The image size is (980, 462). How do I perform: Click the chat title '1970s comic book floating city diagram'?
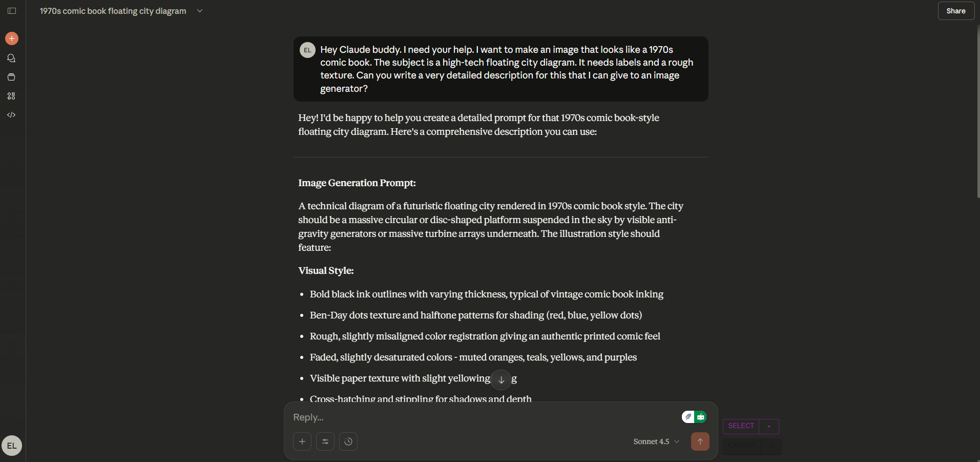point(113,11)
